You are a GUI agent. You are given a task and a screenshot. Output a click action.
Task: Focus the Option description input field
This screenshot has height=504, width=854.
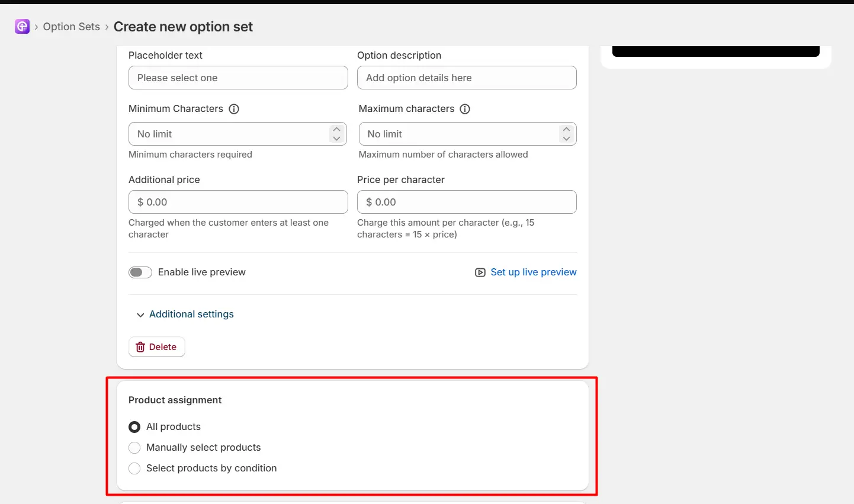tap(467, 78)
